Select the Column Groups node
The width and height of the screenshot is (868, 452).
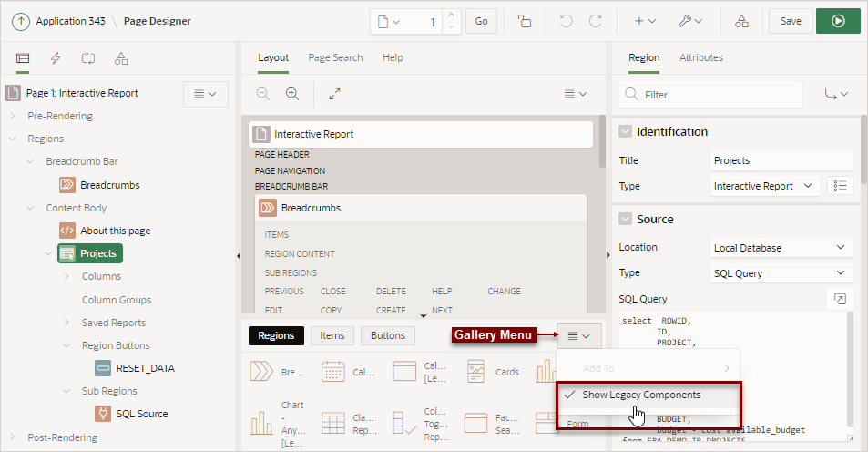pyautogui.click(x=117, y=300)
